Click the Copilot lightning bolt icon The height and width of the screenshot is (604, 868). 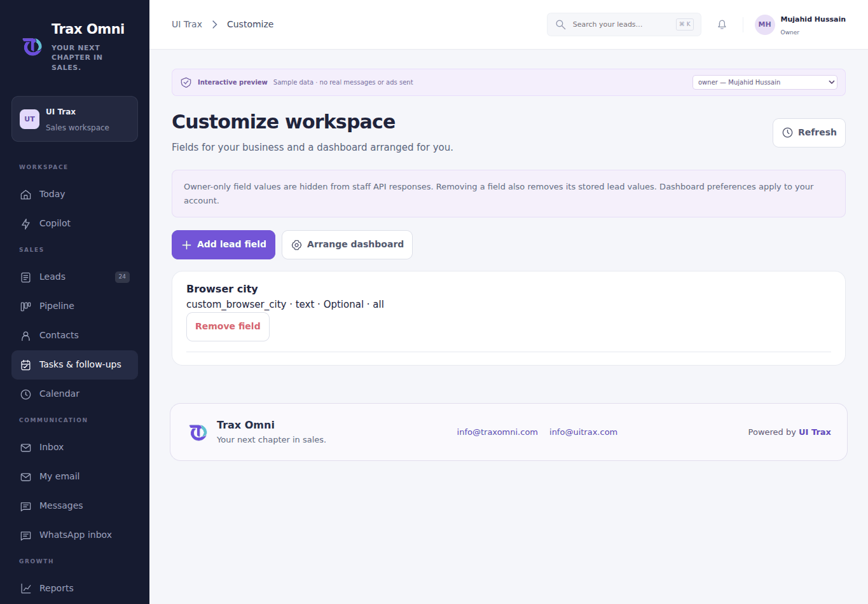(x=25, y=224)
